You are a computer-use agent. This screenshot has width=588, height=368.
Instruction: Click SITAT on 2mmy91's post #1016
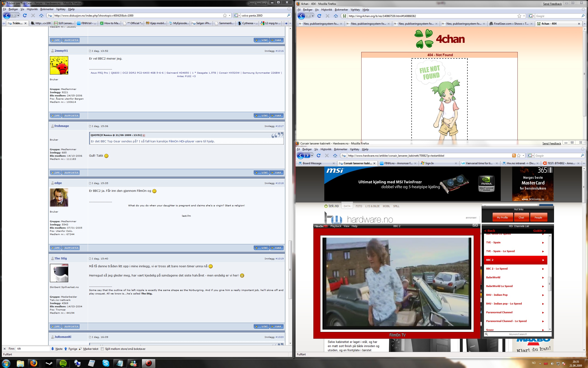pos(261,116)
